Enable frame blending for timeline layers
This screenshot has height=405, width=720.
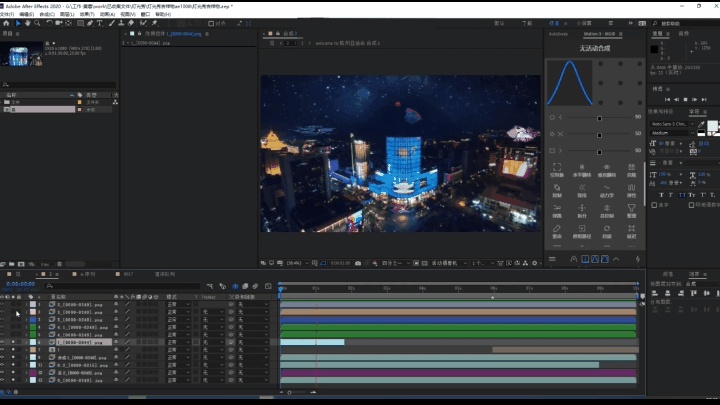pos(245,286)
